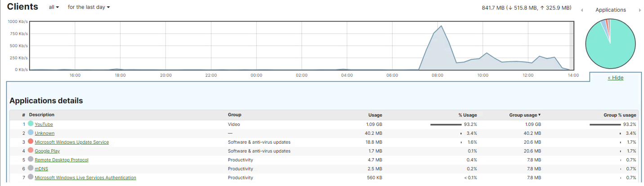Click the next pie chart arrow

[x=640, y=10]
